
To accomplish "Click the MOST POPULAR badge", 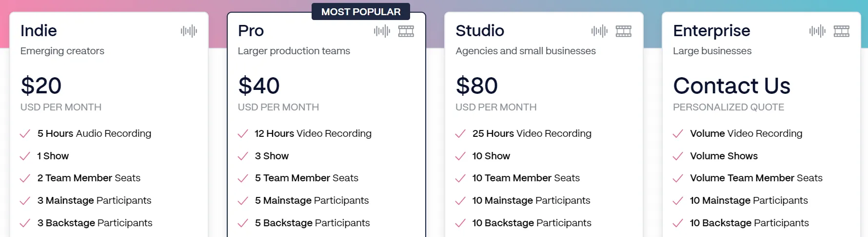I will click(x=361, y=12).
